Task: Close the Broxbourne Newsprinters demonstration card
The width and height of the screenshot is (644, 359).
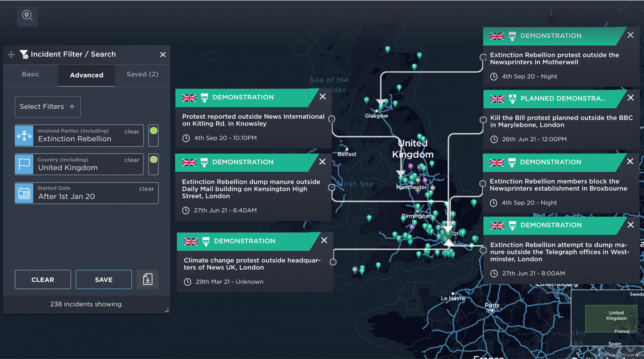Action: point(630,161)
